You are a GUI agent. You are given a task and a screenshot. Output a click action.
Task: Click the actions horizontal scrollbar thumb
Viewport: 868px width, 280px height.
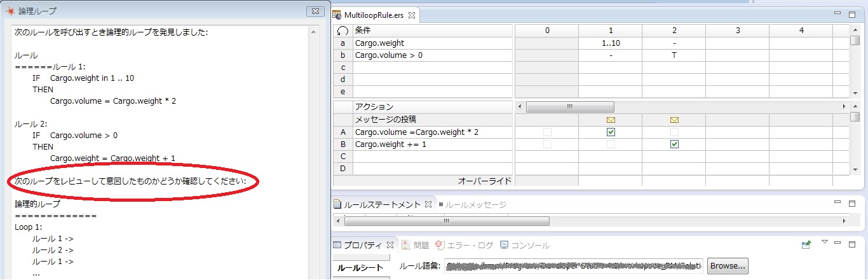pos(570,106)
